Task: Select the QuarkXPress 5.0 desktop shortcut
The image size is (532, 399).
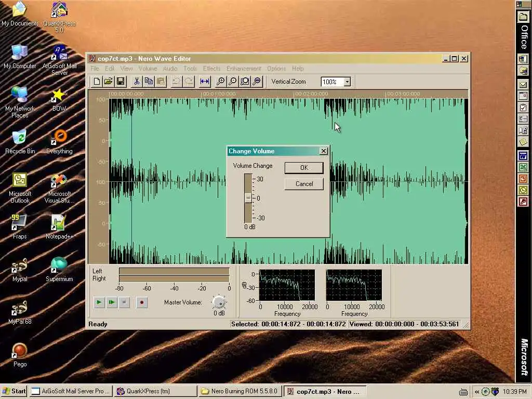Action: (x=59, y=17)
